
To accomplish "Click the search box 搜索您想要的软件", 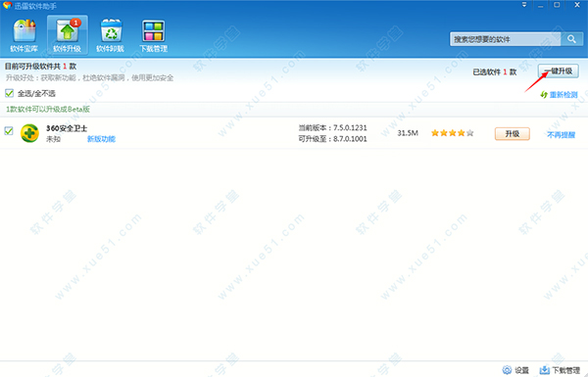I will (x=505, y=39).
